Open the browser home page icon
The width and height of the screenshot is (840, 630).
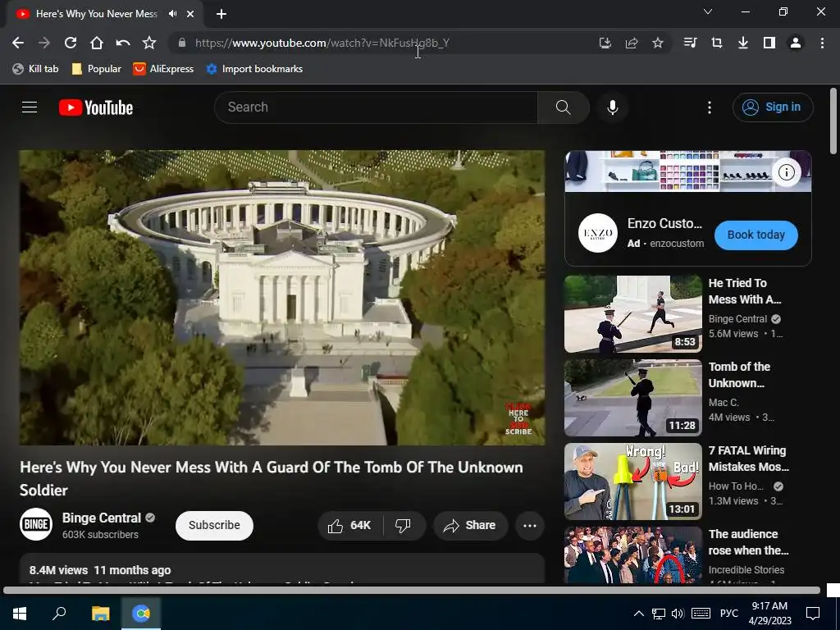point(97,43)
